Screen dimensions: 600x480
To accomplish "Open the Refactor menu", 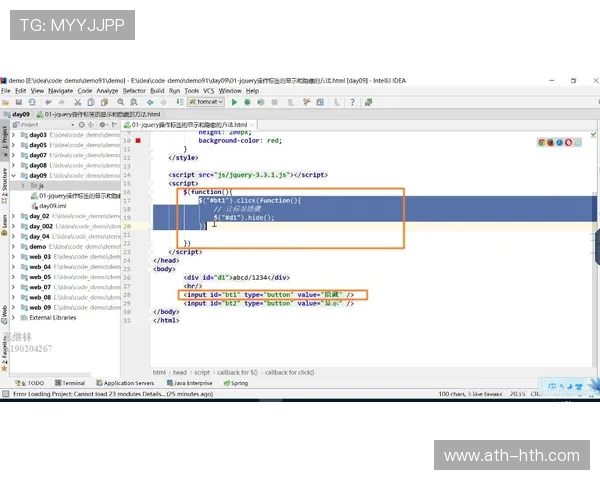I will click(x=134, y=90).
